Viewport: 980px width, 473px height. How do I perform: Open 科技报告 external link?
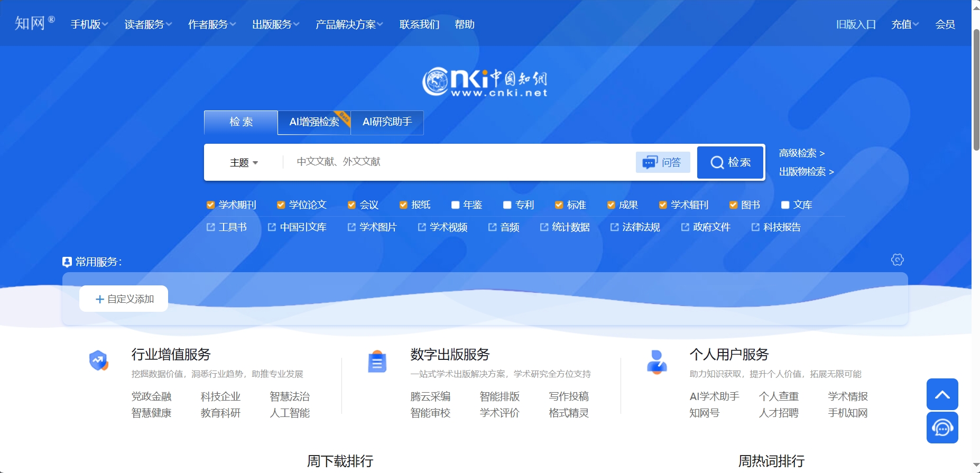tap(776, 227)
